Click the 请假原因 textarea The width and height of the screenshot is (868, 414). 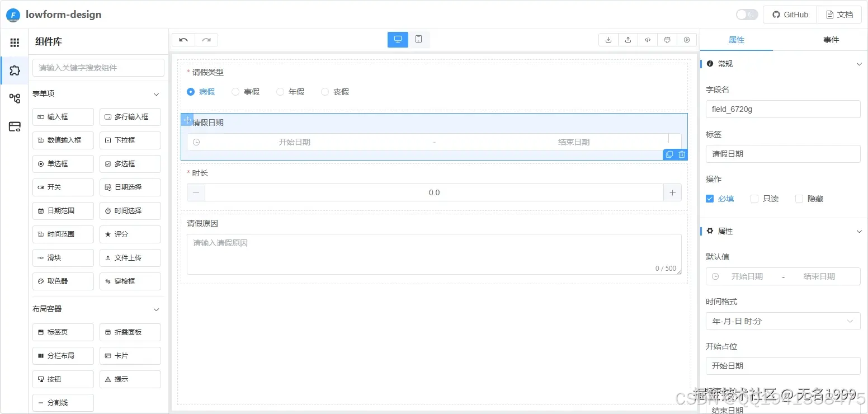(x=434, y=254)
